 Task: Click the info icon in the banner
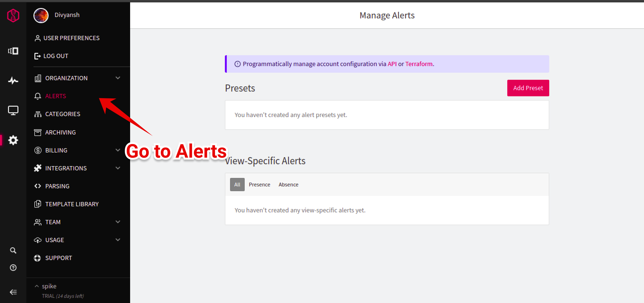pyautogui.click(x=237, y=64)
